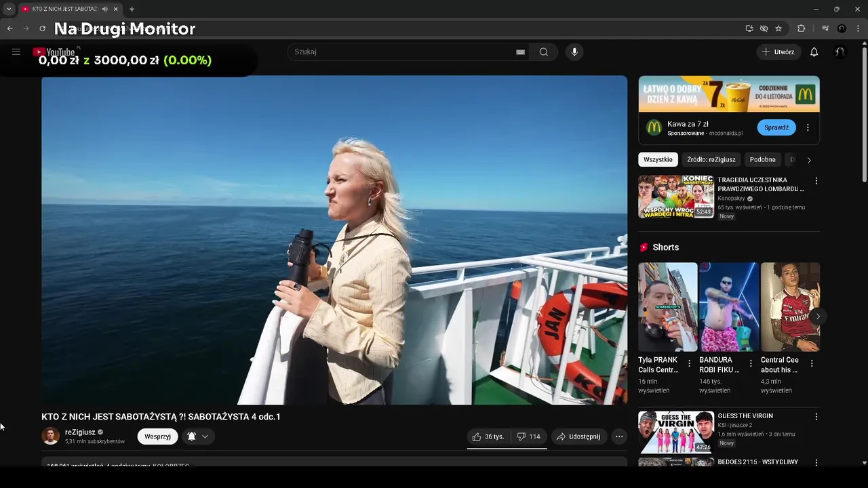Like the video with 36 tys. thumbs-up
Image resolution: width=868 pixels, height=488 pixels.
(488, 436)
